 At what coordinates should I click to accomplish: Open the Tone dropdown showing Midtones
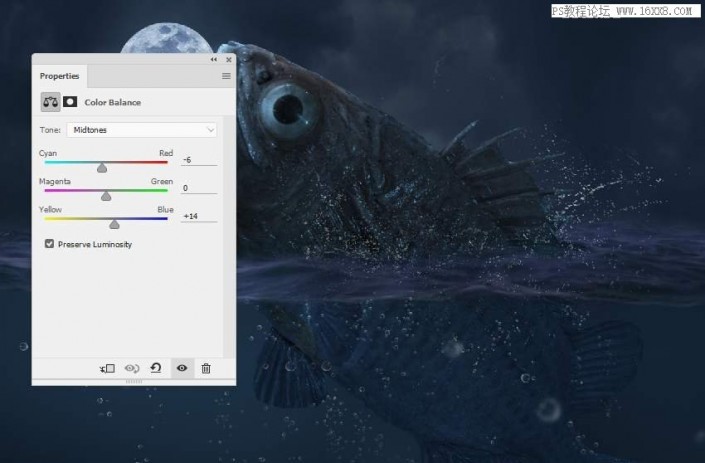142,130
